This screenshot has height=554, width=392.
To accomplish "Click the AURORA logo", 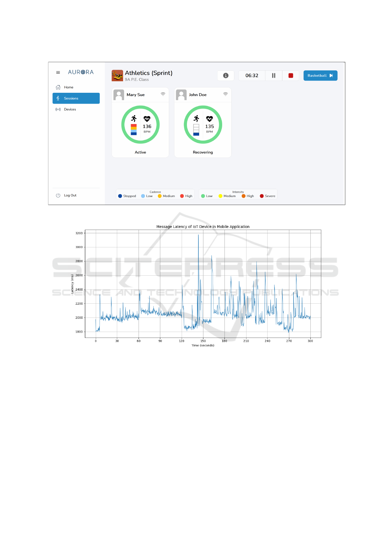I will coord(81,72).
